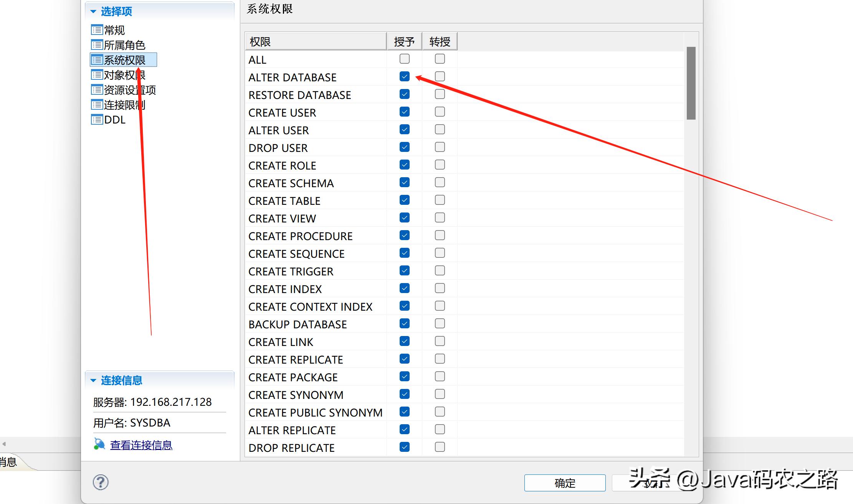This screenshot has height=504, width=853.
Task: Click the 常规 page icon
Action: click(x=97, y=30)
